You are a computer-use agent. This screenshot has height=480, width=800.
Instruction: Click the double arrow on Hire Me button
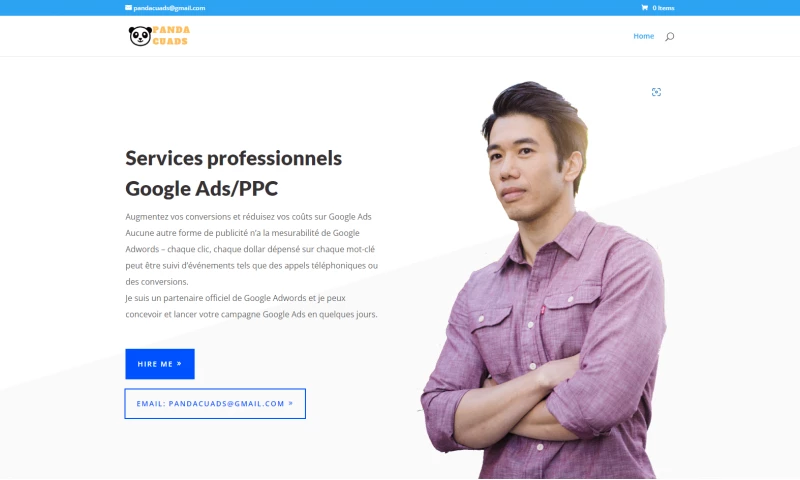tap(179, 364)
